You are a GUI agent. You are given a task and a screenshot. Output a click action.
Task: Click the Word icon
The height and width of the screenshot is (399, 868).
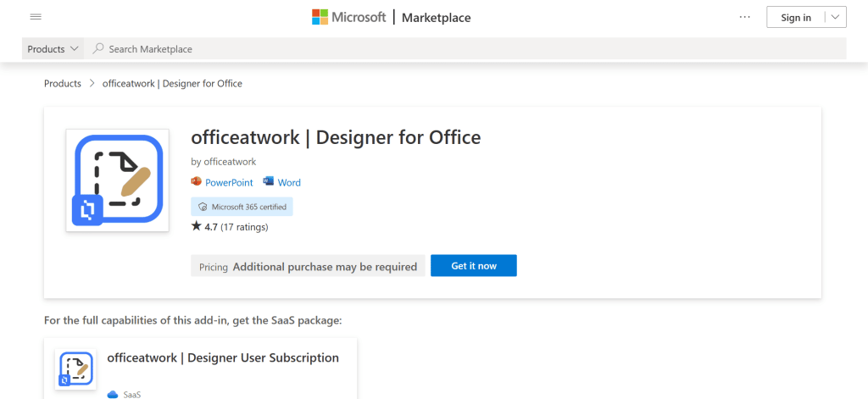coord(269,182)
